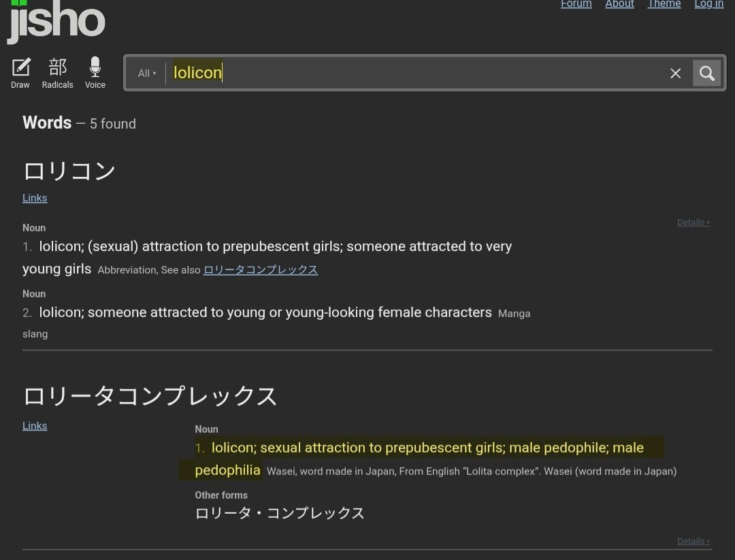Follow the See also ロリータコンプレックス link

[x=261, y=270]
